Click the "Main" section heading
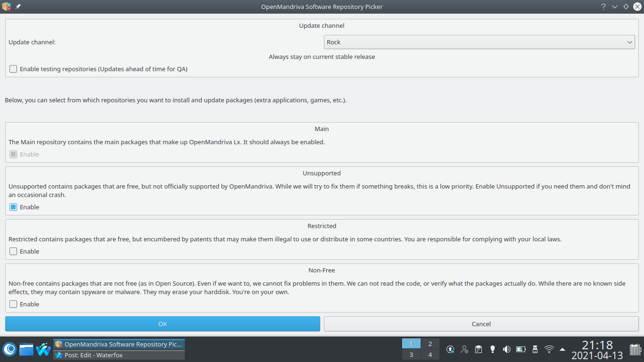The width and height of the screenshot is (644, 362). pyautogui.click(x=322, y=129)
